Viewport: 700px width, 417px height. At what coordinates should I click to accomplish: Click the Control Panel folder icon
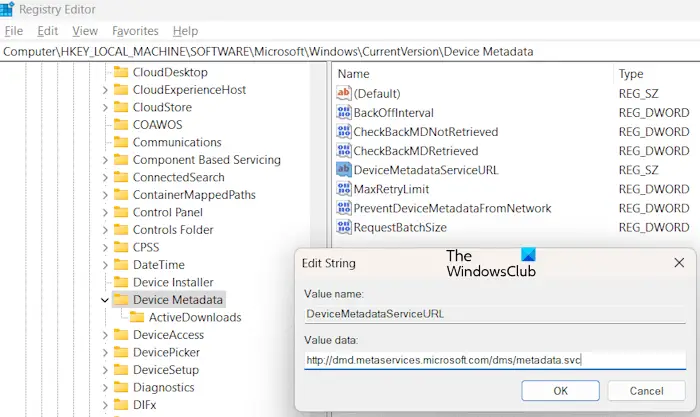pyautogui.click(x=121, y=212)
